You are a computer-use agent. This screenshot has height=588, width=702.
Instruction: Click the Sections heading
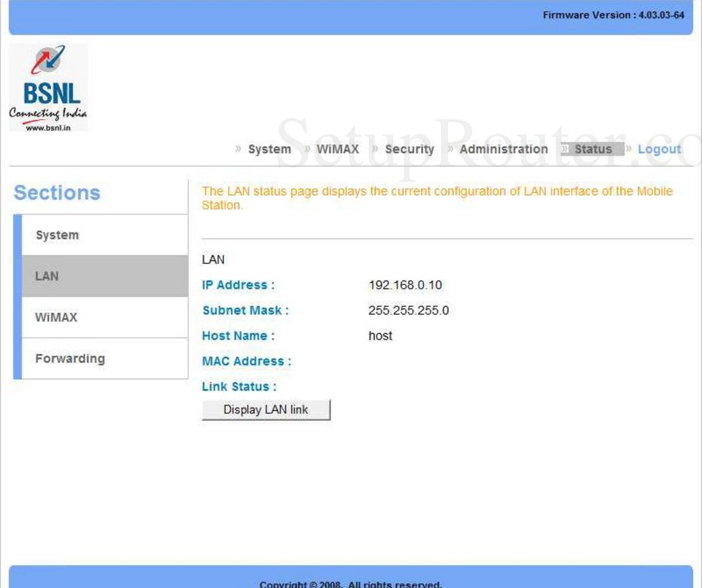pos(57,193)
